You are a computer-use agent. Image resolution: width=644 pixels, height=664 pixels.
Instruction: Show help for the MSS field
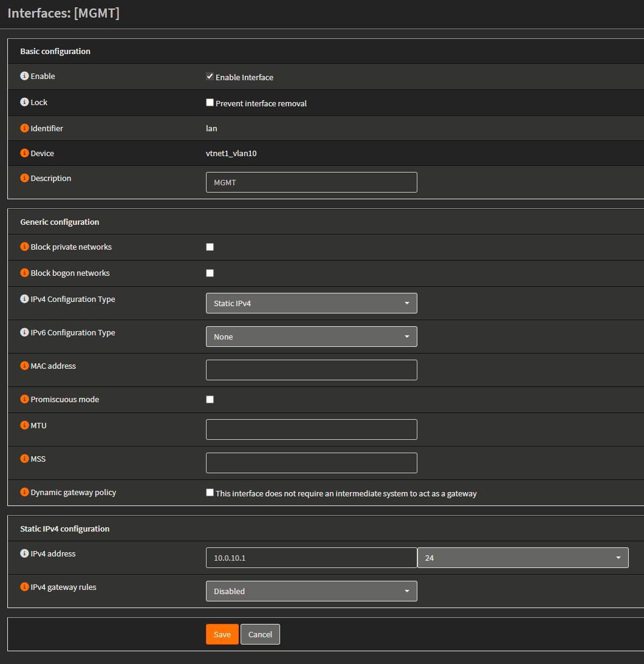click(x=24, y=459)
